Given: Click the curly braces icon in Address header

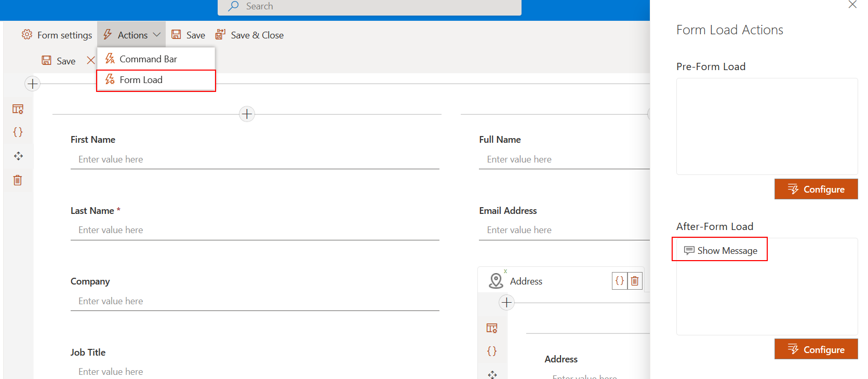Looking at the screenshot, I should point(620,281).
